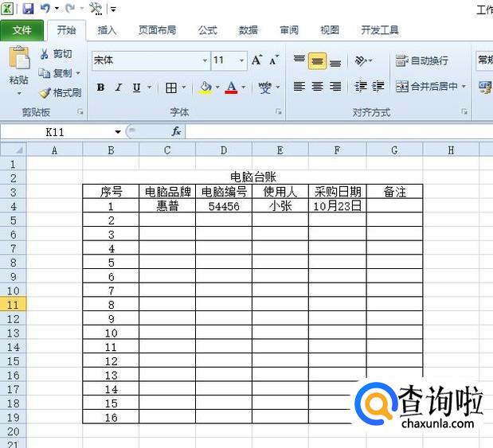This screenshot has width=493, height=448.
Task: Customize the Quick Access Toolbar dropdown
Action: [113, 10]
